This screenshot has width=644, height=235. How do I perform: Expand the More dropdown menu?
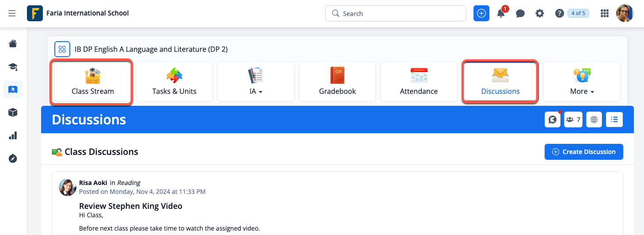pos(582,82)
